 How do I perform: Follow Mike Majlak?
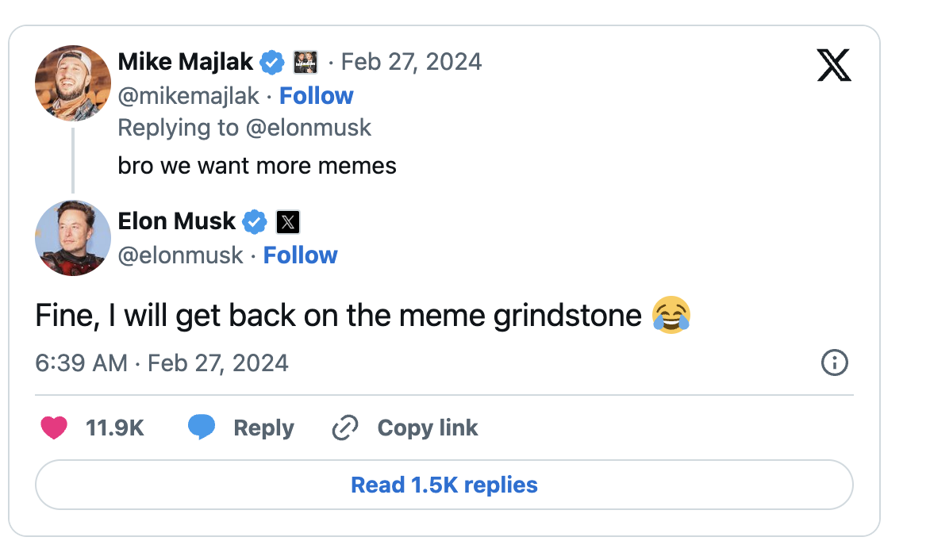(317, 96)
